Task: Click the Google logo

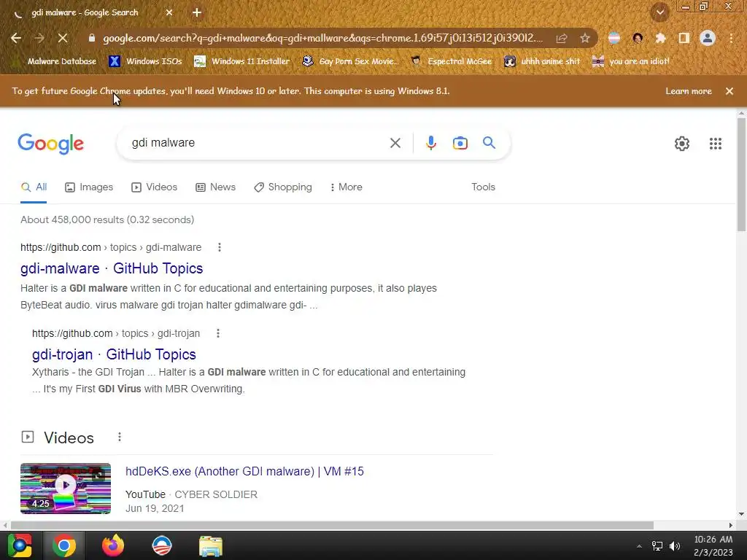Action: click(x=50, y=144)
